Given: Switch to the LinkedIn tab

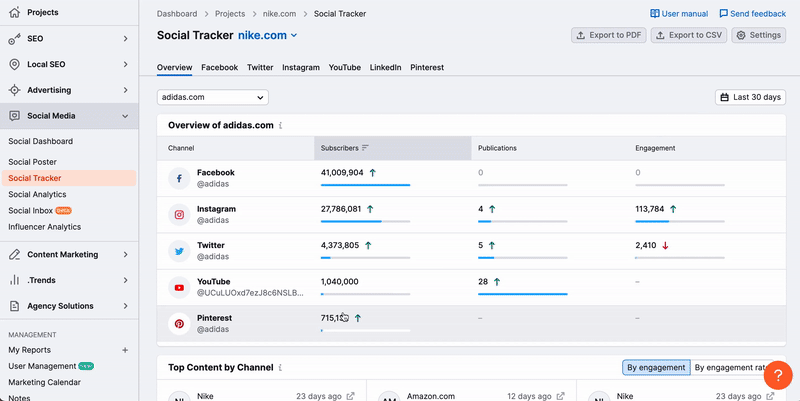Looking at the screenshot, I should coord(386,67).
